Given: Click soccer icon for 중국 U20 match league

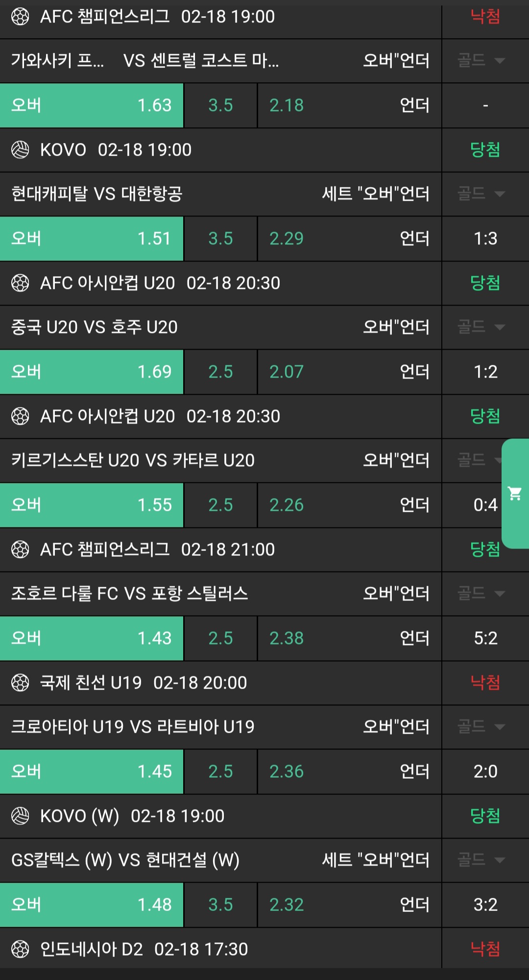Looking at the screenshot, I should click(20, 283).
